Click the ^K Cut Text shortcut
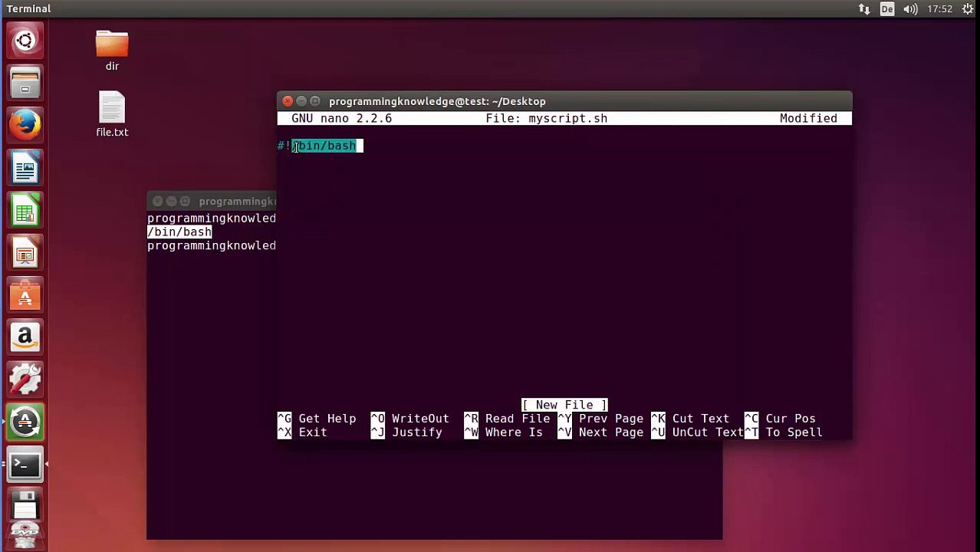The image size is (980, 552). pyautogui.click(x=690, y=419)
